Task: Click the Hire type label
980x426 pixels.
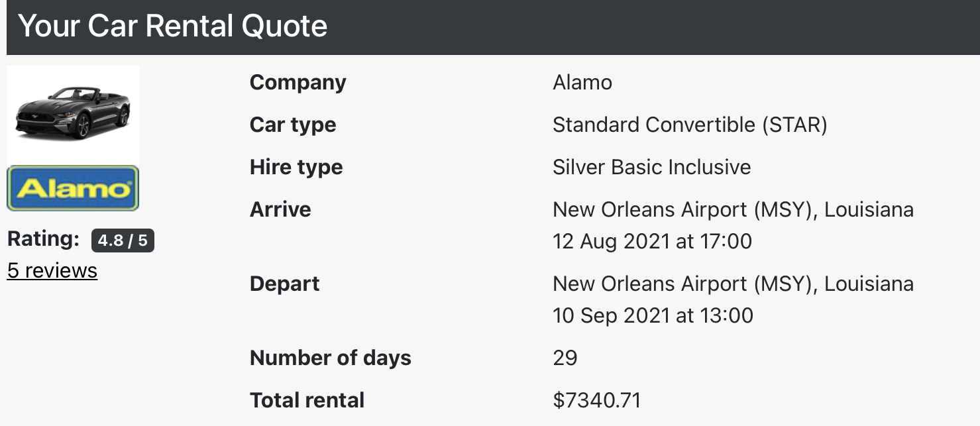Action: (x=296, y=167)
